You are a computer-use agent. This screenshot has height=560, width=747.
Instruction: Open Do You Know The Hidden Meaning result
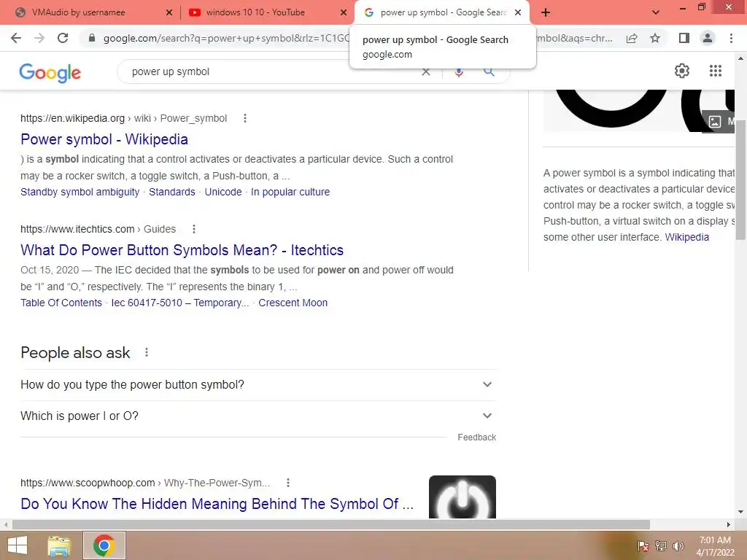click(x=217, y=504)
